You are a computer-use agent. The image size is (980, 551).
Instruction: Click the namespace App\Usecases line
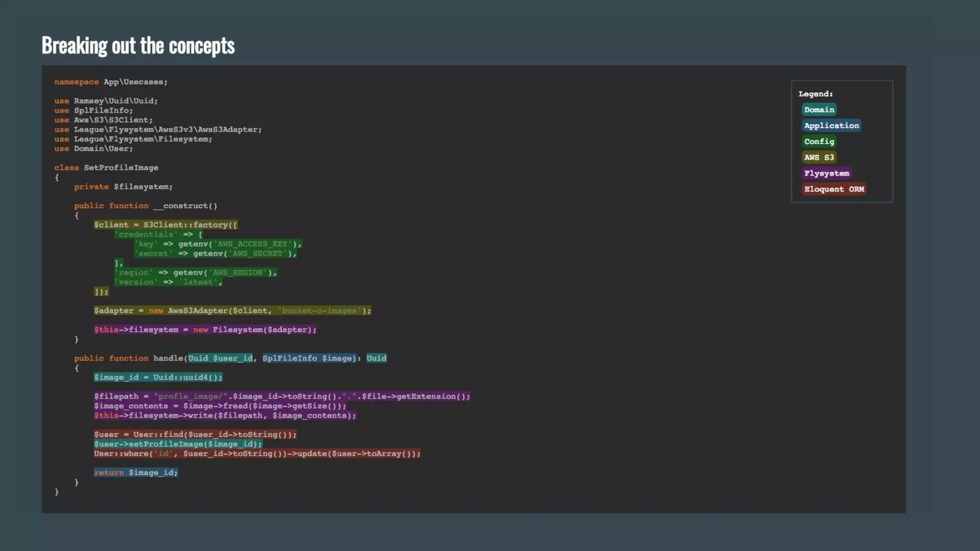[111, 82]
